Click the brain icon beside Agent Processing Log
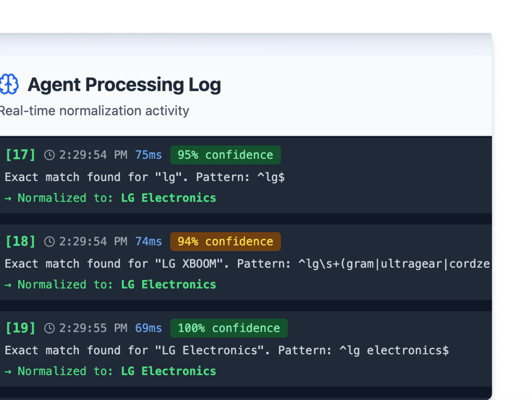Viewport: 532px width, 400px height. point(9,84)
